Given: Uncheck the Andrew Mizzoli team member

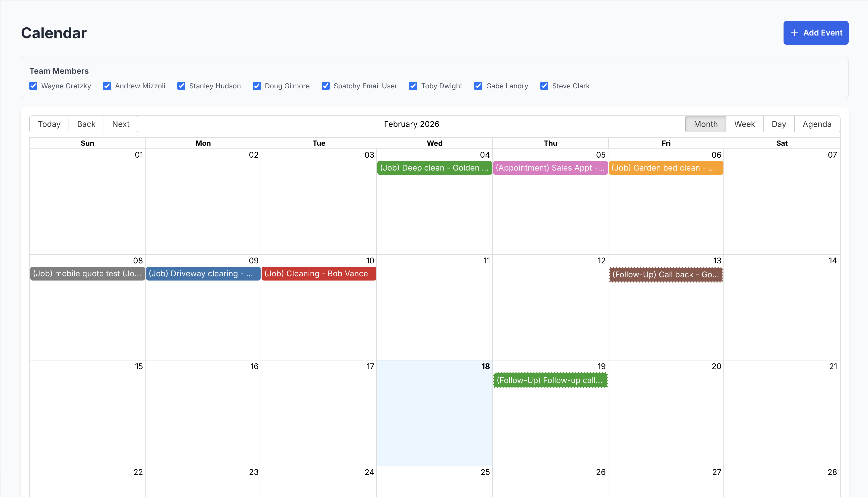Looking at the screenshot, I should pyautogui.click(x=107, y=86).
